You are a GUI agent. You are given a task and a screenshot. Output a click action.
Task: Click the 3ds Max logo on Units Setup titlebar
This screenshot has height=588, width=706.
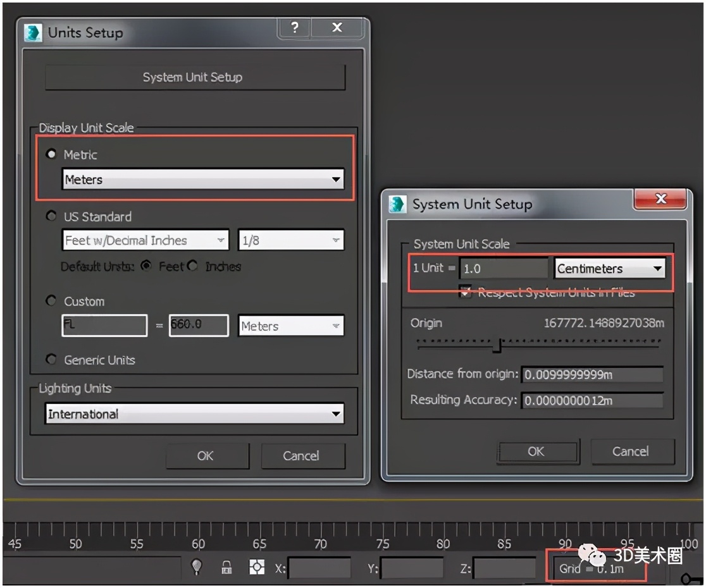(32, 32)
